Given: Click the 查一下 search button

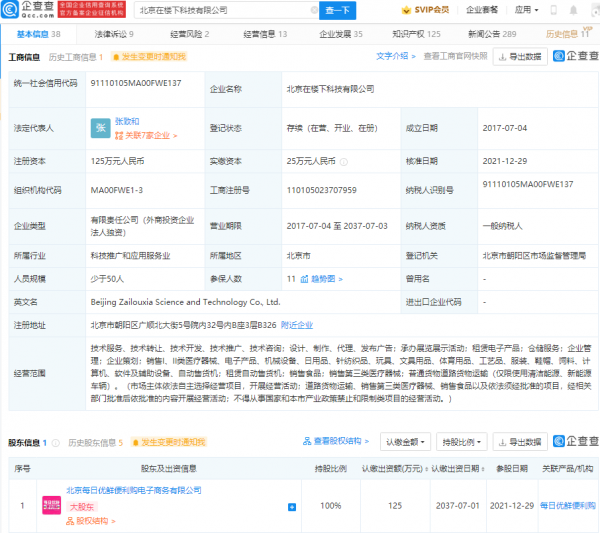Looking at the screenshot, I should [338, 10].
